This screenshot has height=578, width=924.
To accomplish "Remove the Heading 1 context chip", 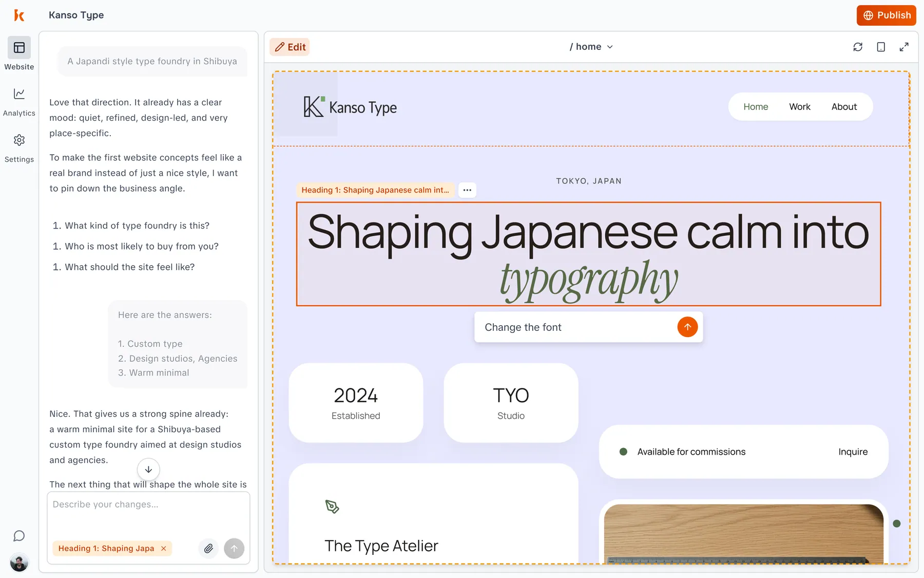I will point(164,548).
